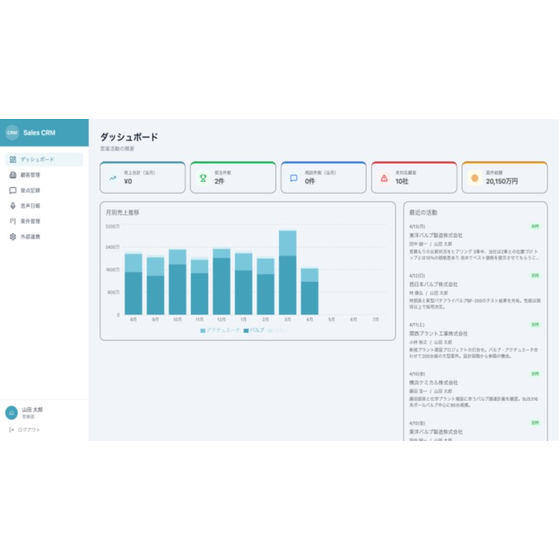The image size is (560, 560).
Task: Click the 4/11 date in recent activity
Action: click(417, 325)
